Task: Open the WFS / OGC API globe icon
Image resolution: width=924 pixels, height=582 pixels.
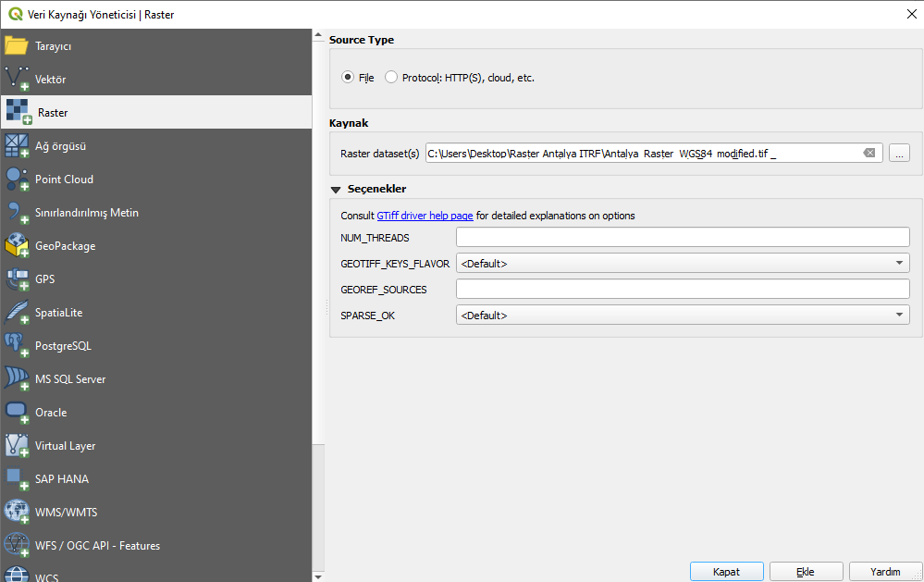Action: coord(16,546)
